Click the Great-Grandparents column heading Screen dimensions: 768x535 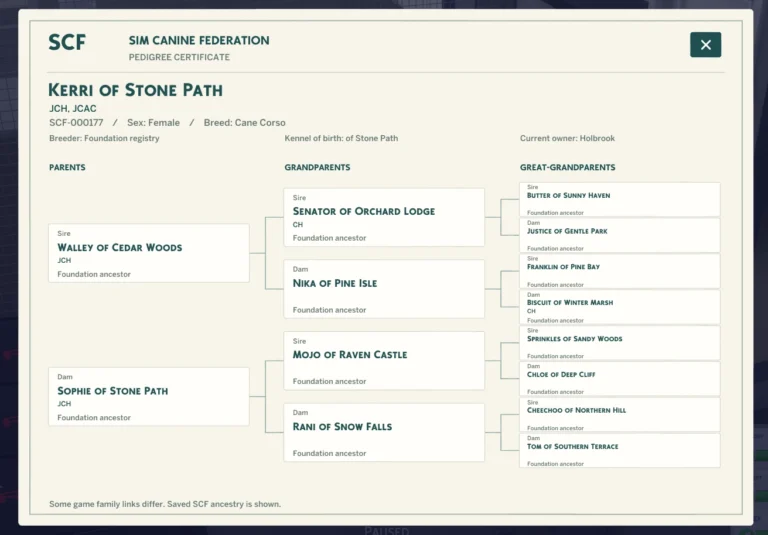pyautogui.click(x=567, y=168)
